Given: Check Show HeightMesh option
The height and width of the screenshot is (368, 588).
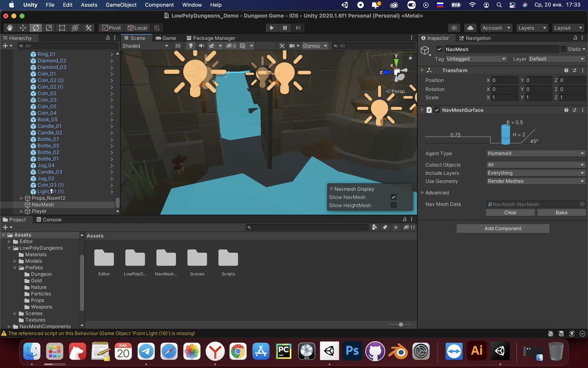Looking at the screenshot, I should (x=394, y=205).
